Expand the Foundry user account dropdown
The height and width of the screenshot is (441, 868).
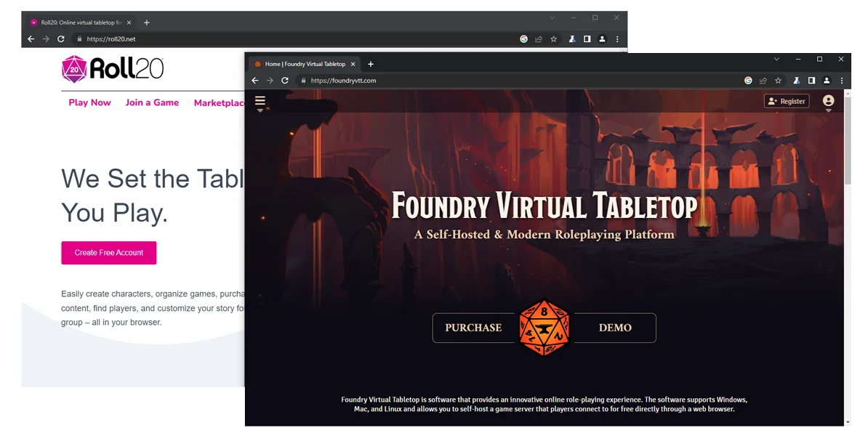click(828, 102)
